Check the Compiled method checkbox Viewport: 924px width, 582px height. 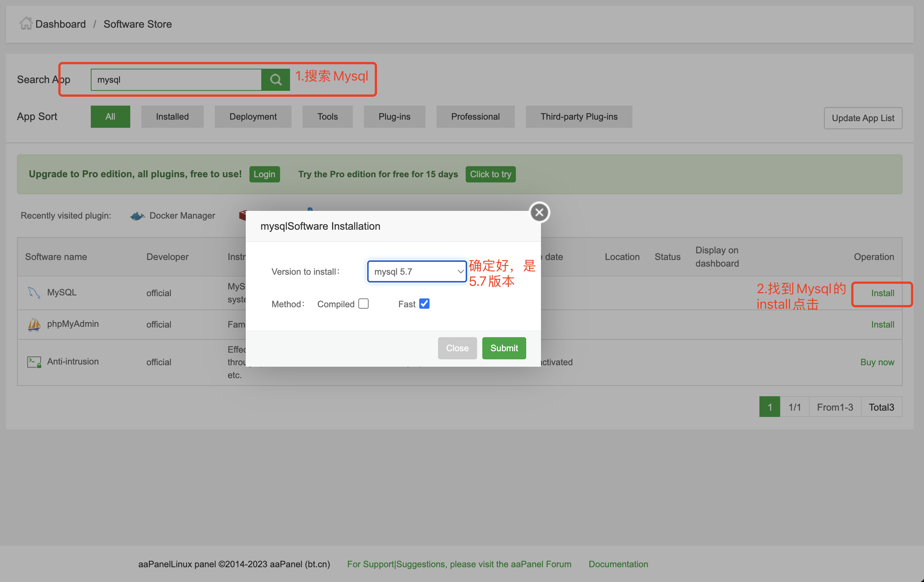tap(363, 304)
